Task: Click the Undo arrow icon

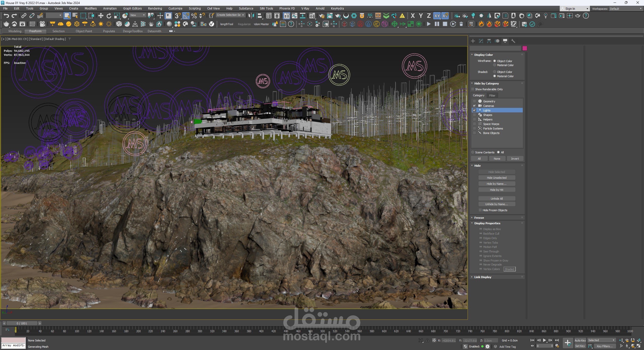Action: [x=6, y=16]
